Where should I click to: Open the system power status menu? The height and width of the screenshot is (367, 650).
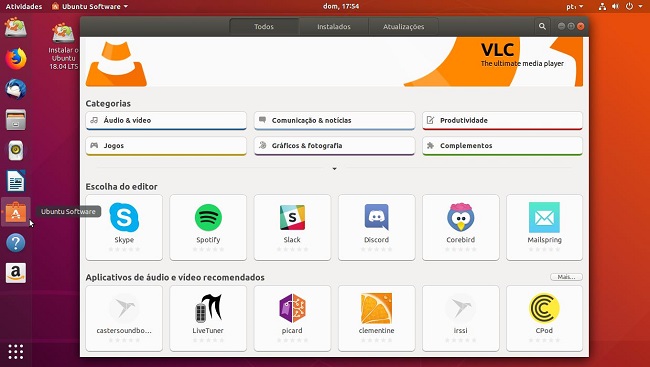633,6
